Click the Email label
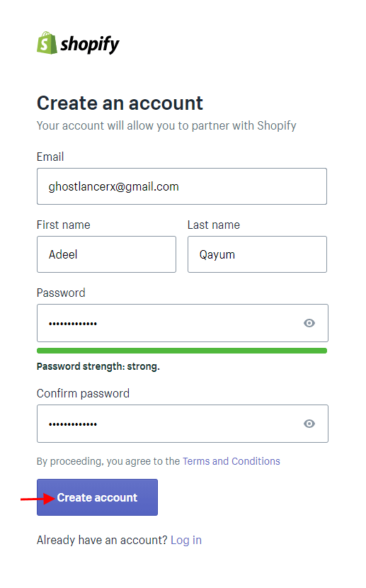Screen dimensions: 366x588 point(50,157)
